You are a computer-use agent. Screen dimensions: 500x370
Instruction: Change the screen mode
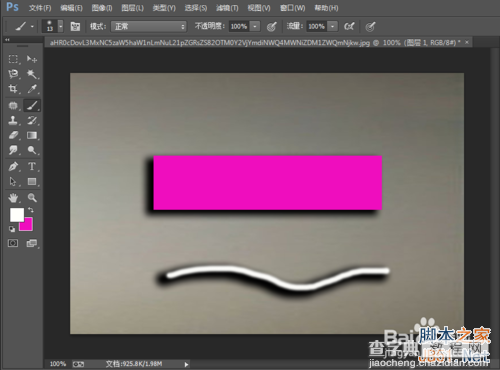coord(32,243)
